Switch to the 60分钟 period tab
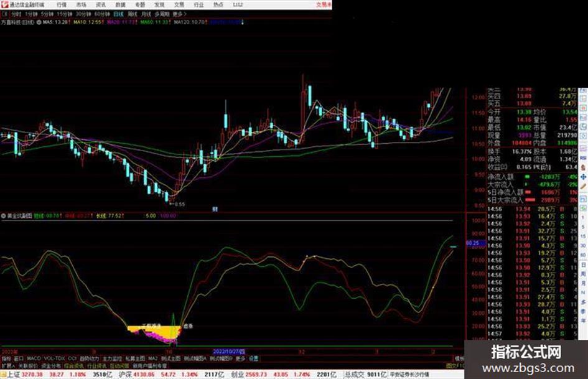 point(102,14)
